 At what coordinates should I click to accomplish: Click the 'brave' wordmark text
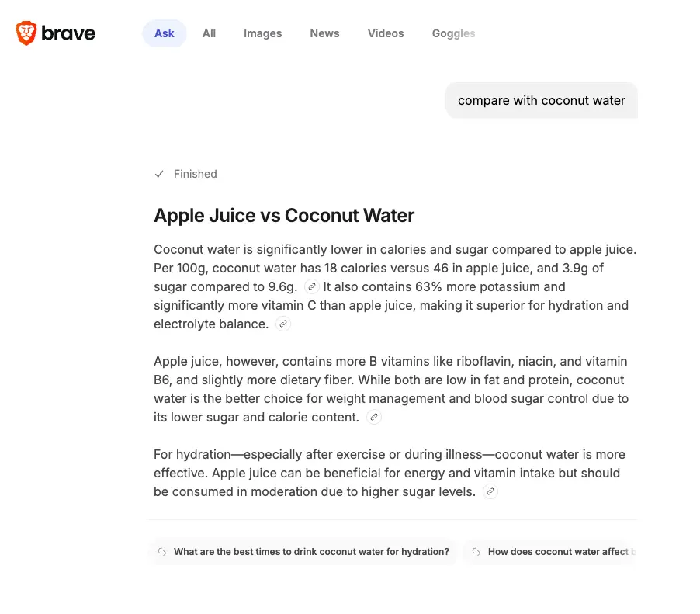tap(68, 33)
